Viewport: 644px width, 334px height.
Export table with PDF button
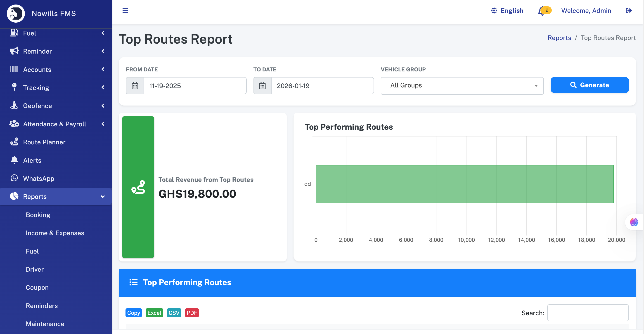tap(192, 313)
